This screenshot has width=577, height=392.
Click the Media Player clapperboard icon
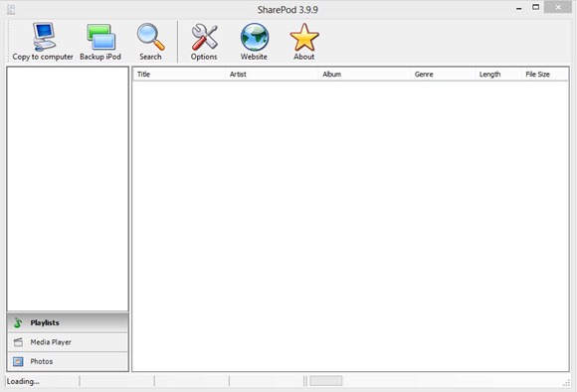(x=18, y=342)
